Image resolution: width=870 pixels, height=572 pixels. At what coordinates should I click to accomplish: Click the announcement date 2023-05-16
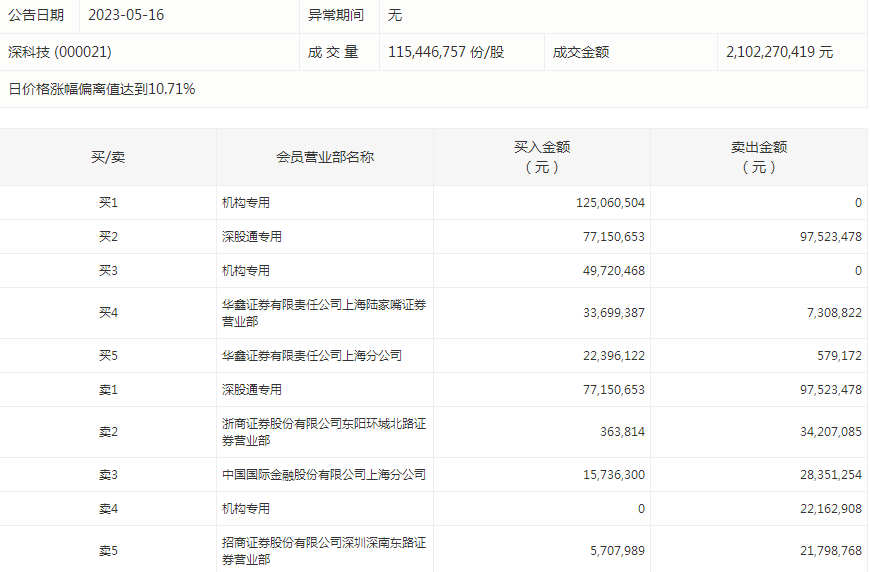tap(126, 15)
